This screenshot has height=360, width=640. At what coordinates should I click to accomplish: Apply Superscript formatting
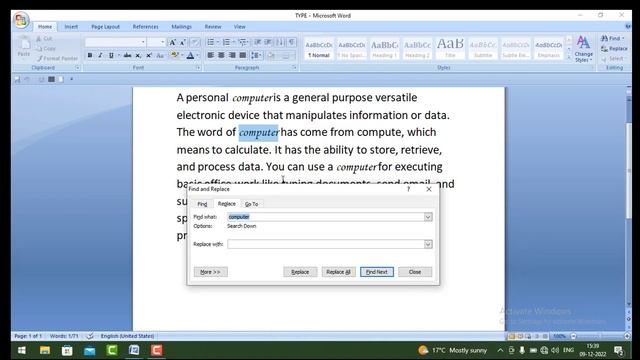149,55
